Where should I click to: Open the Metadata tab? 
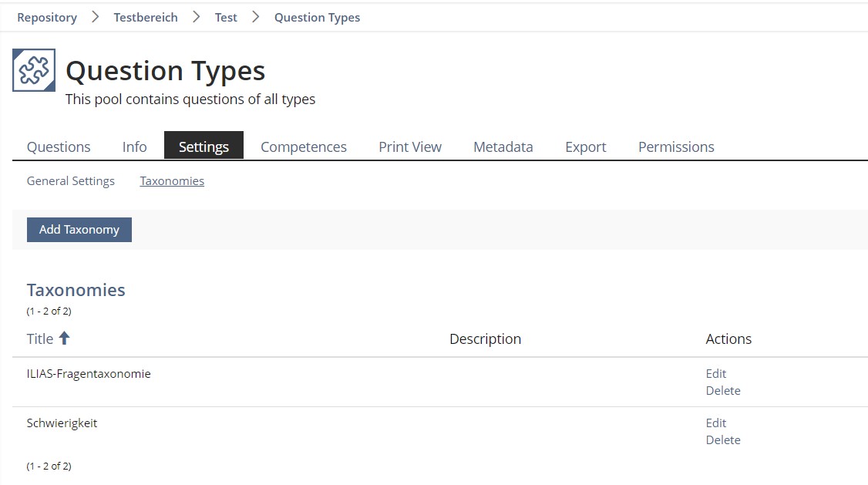[503, 147]
